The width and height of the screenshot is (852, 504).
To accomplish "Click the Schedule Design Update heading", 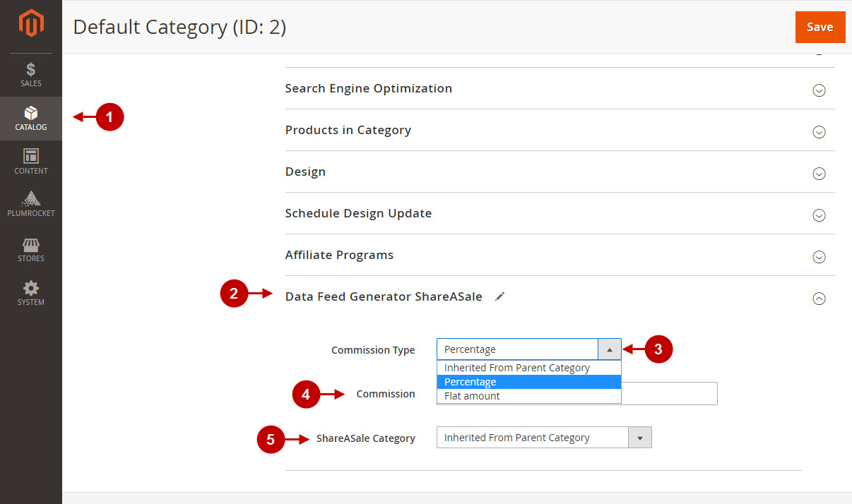I will 358,213.
